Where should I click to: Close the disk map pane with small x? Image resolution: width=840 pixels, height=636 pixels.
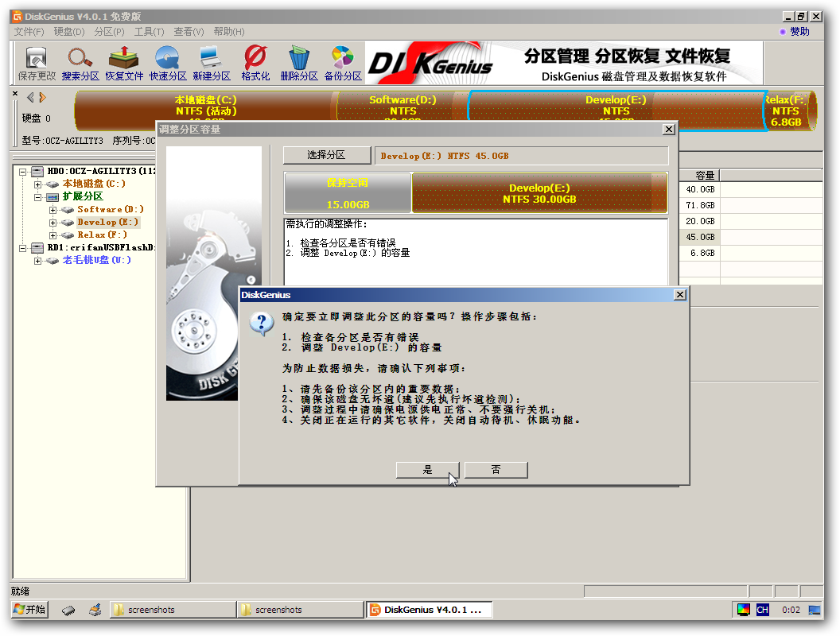[x=15, y=93]
